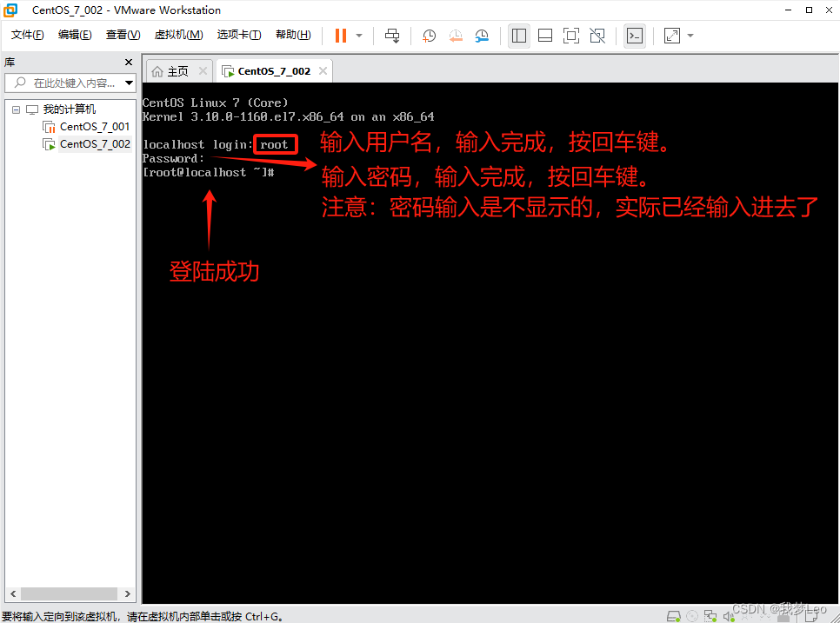Open the 虚拟机(M) menu
Screen dimensions: 840x623
pos(178,35)
